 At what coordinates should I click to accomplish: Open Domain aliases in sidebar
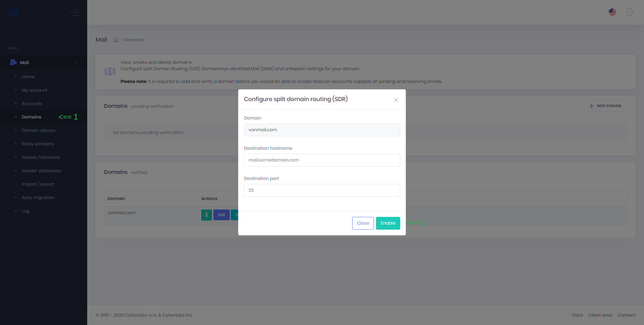[x=38, y=131]
